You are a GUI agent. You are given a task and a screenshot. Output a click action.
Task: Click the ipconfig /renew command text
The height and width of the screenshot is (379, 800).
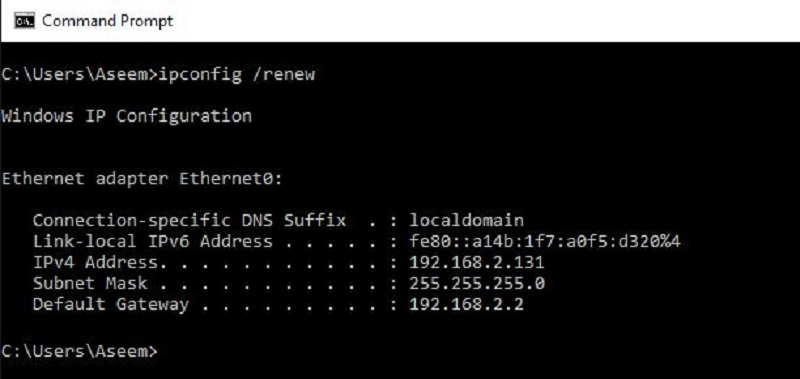[x=237, y=75]
